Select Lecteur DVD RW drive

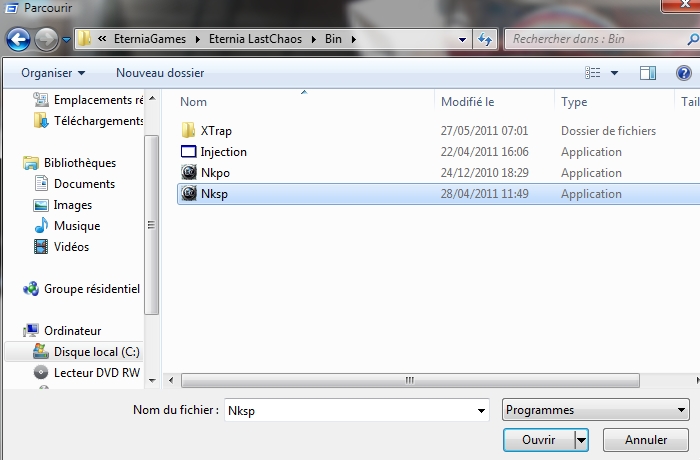pos(87,372)
